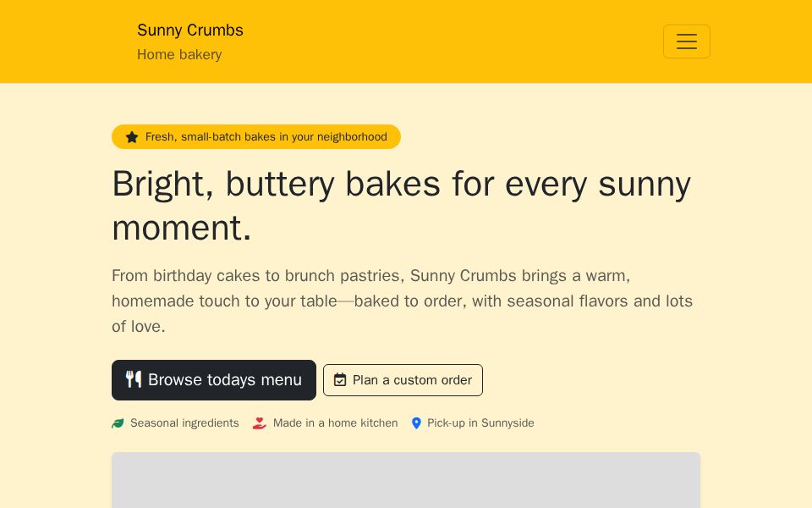
Task: Click the star icon inside the yellow badge
Action: (132, 136)
